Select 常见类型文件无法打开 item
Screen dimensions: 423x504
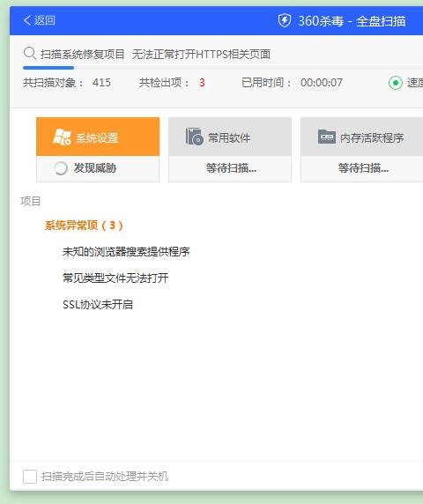[x=115, y=278]
